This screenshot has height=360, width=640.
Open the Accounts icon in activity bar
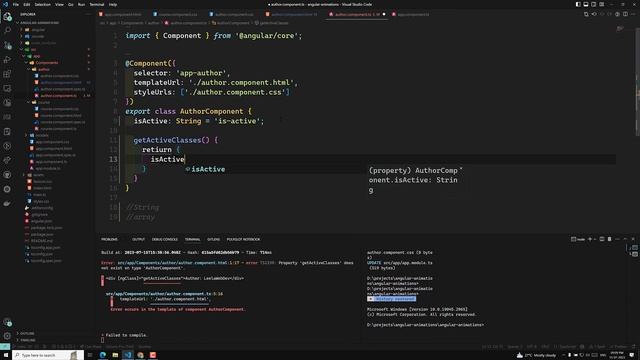pos(7,322)
